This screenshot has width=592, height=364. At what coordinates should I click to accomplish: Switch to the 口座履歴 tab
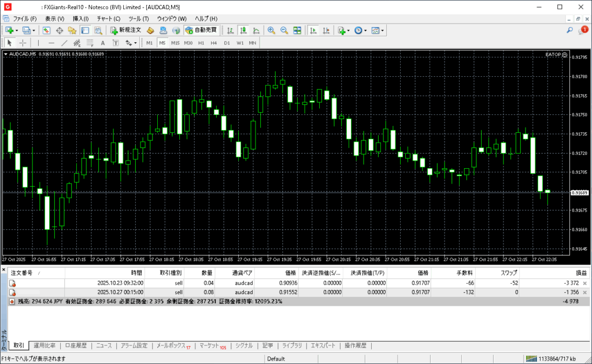[75, 346]
